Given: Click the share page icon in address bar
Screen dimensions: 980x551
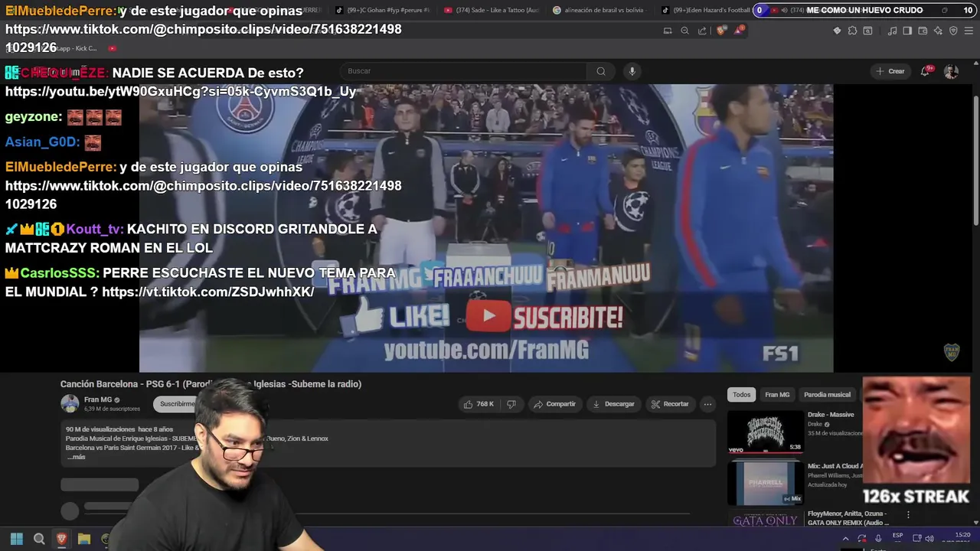Looking at the screenshot, I should (702, 31).
